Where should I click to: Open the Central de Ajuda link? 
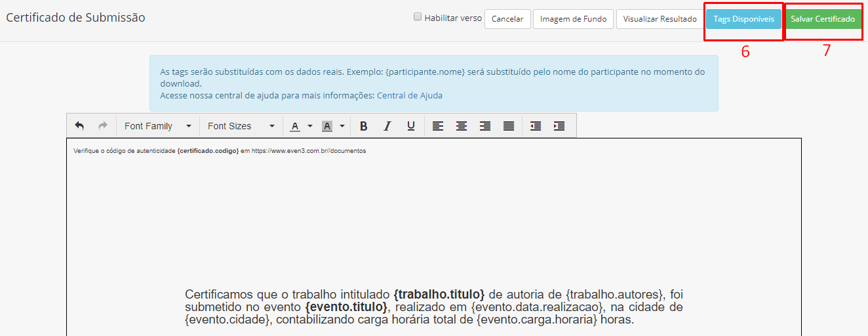(410, 95)
